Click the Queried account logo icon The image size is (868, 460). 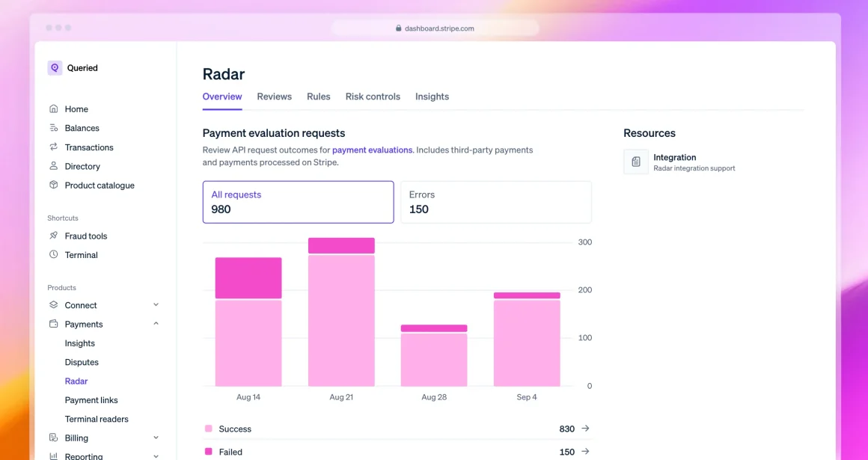(55, 68)
